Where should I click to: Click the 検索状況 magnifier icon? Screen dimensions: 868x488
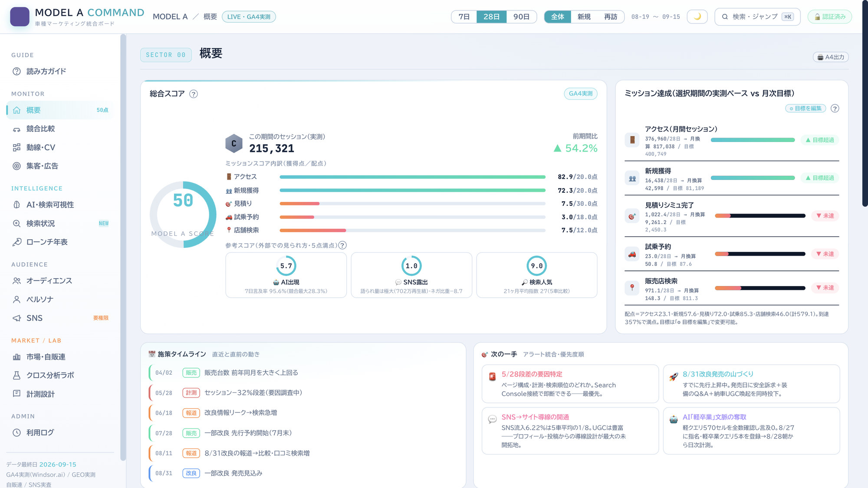tap(16, 223)
